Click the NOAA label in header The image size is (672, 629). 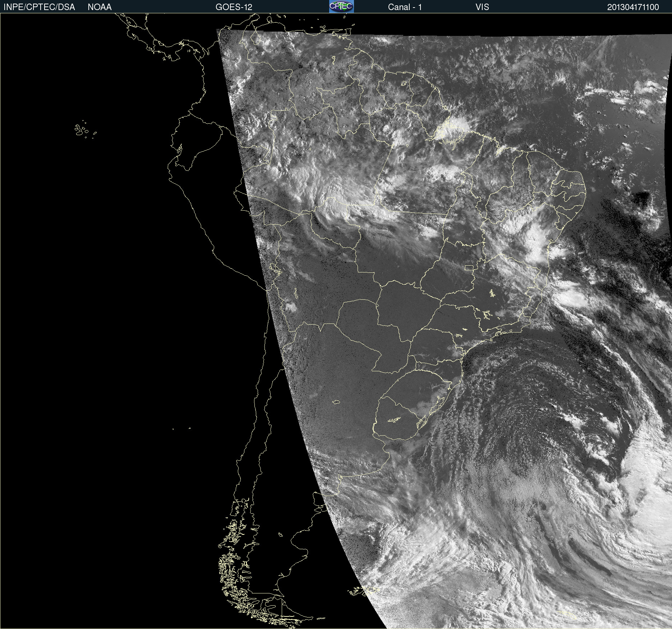(100, 7)
